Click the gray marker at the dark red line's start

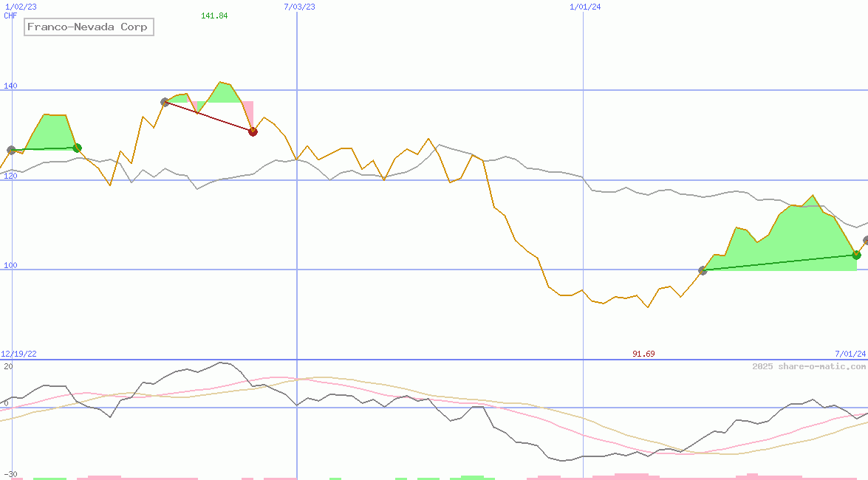click(165, 102)
